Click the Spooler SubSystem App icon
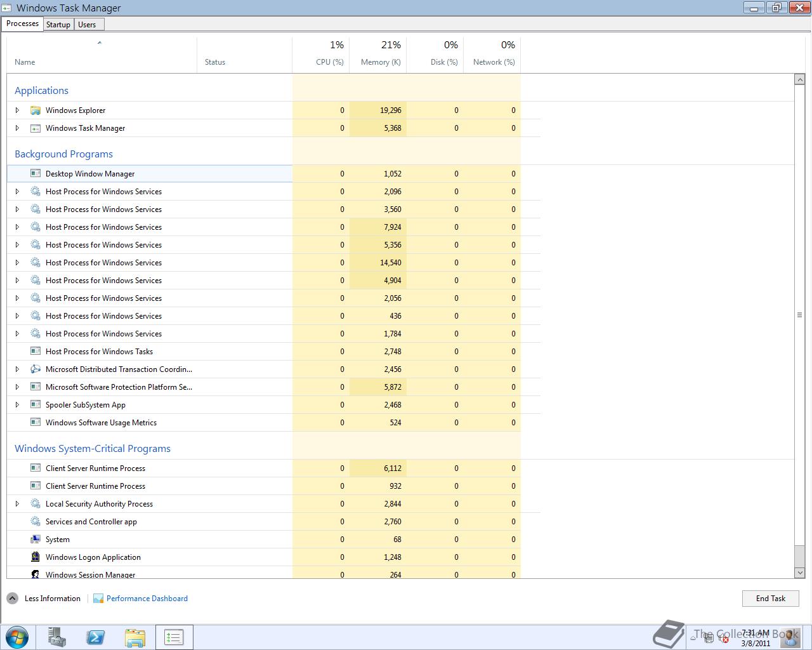 click(x=36, y=405)
